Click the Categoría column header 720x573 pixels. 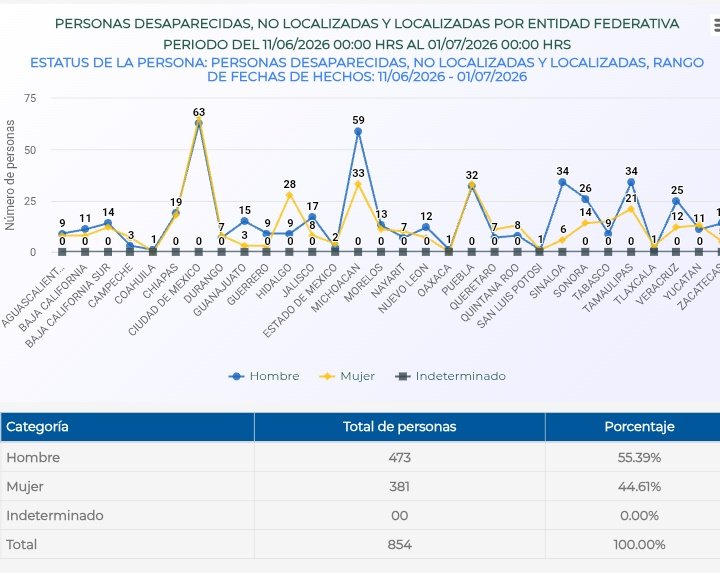127,427
